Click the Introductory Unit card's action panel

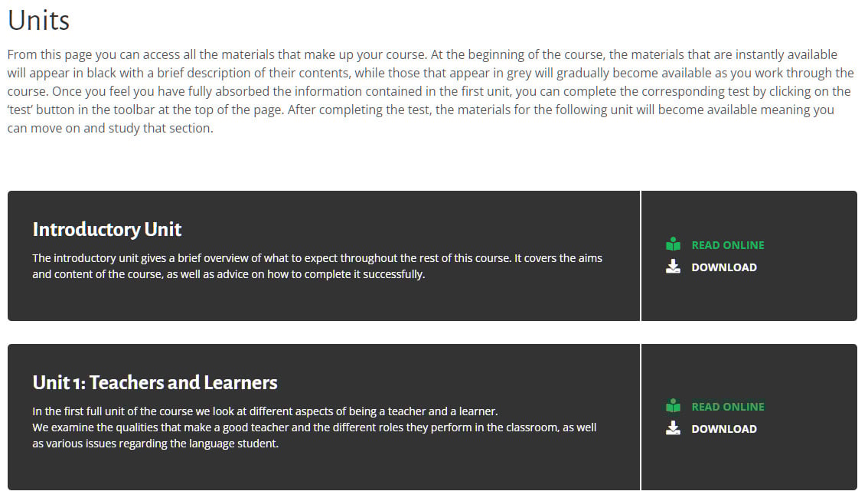click(x=749, y=256)
